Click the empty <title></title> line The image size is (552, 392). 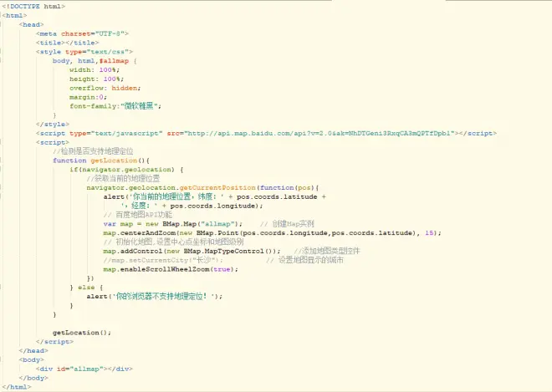67,43
